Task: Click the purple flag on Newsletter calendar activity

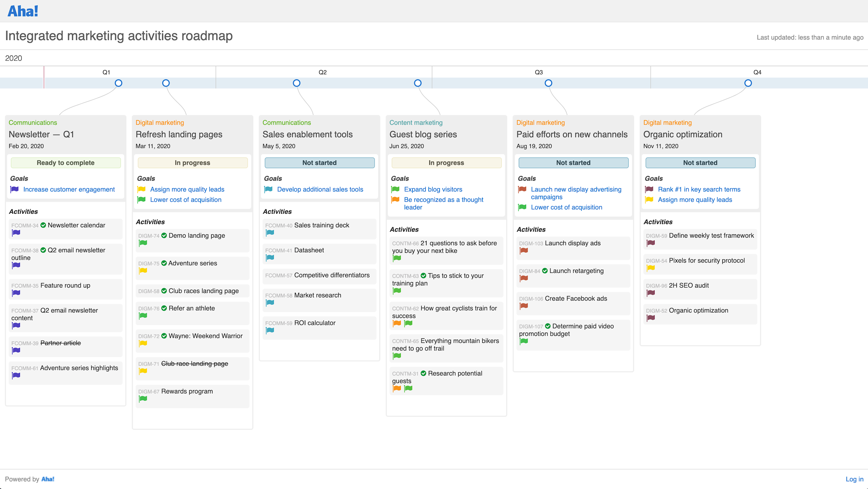Action: click(16, 233)
